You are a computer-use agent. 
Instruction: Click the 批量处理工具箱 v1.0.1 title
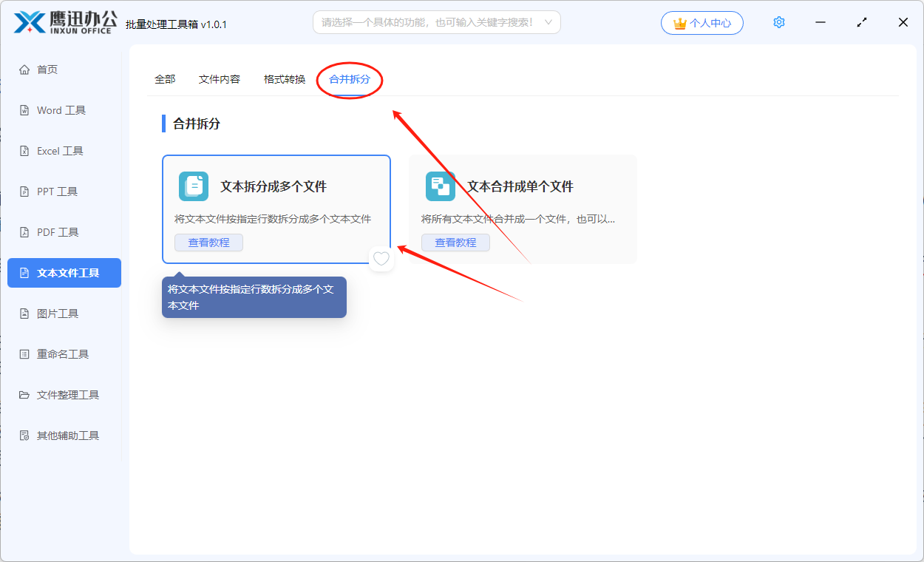pyautogui.click(x=176, y=24)
